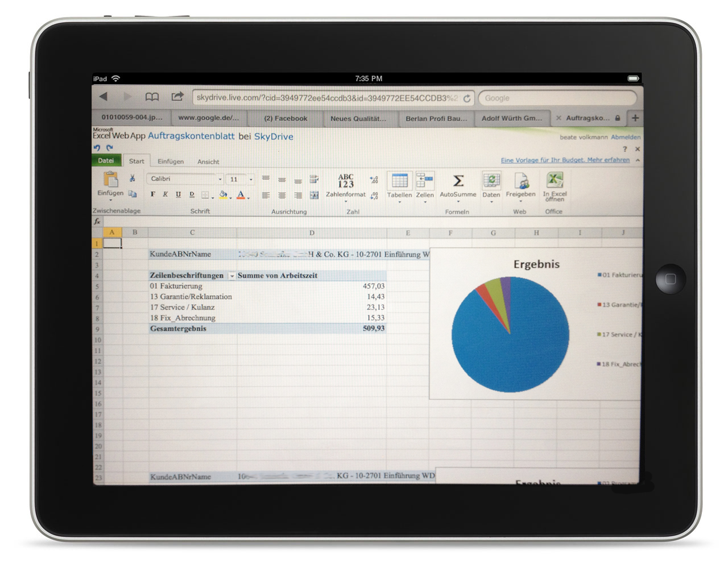Toggle double underline formatting (D)
The width and height of the screenshot is (728, 563).
coord(192,194)
